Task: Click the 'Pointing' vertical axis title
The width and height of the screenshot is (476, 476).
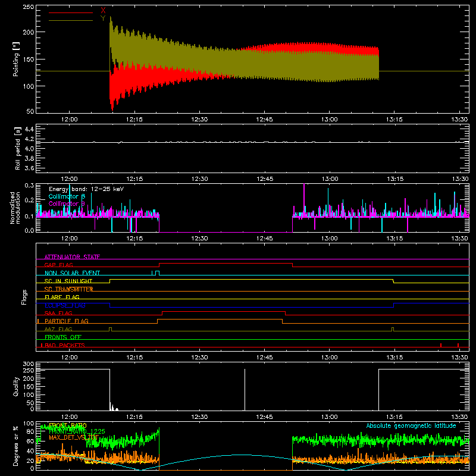Action: click(16, 59)
